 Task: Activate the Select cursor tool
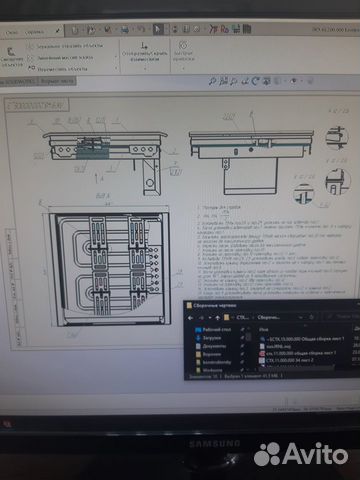[x=158, y=29]
